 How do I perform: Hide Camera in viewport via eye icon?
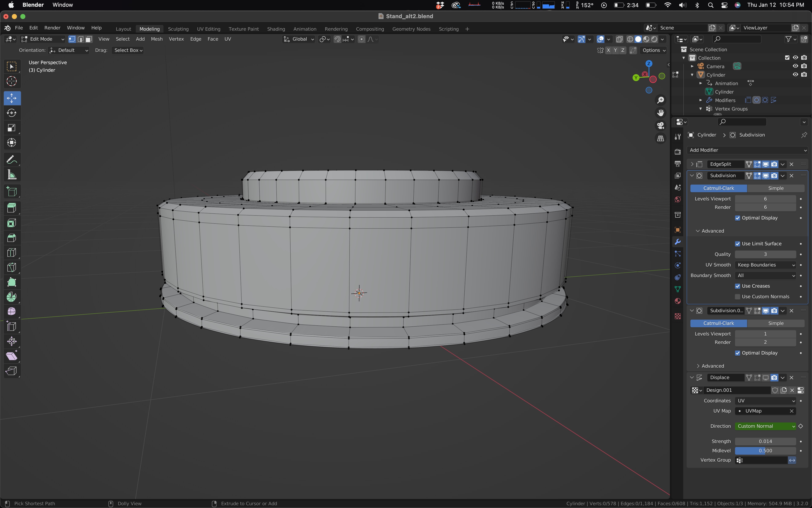coord(795,66)
